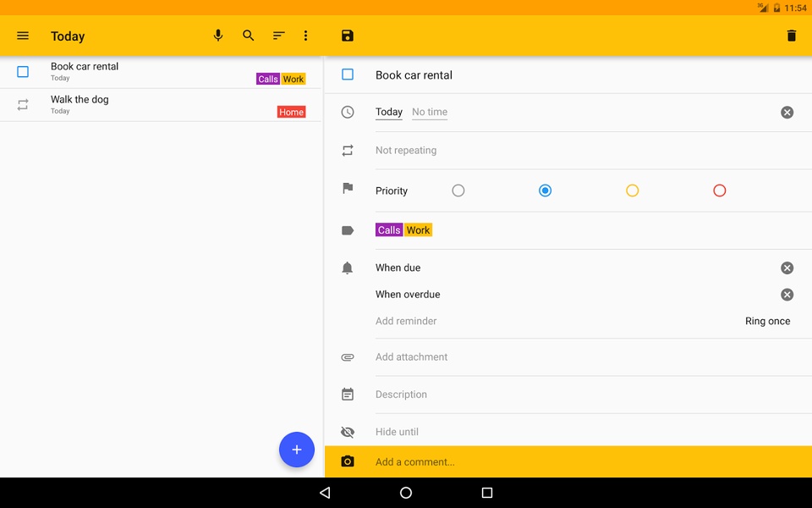
Task: Click the yellow Work tag in editor
Action: [x=418, y=230]
